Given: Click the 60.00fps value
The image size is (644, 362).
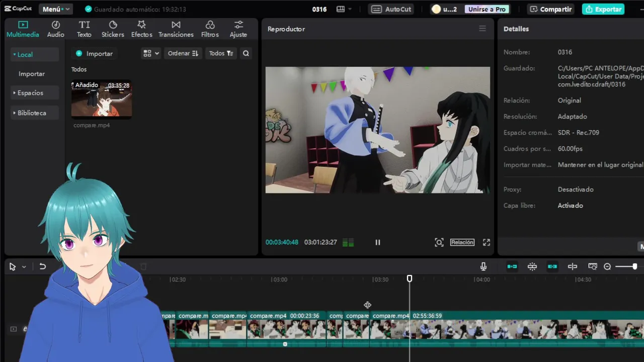Looking at the screenshot, I should [570, 149].
